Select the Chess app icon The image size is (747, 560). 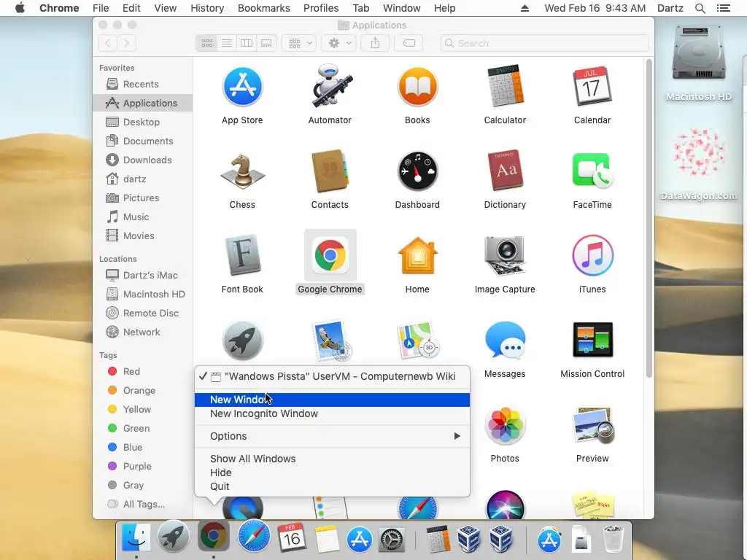(242, 171)
